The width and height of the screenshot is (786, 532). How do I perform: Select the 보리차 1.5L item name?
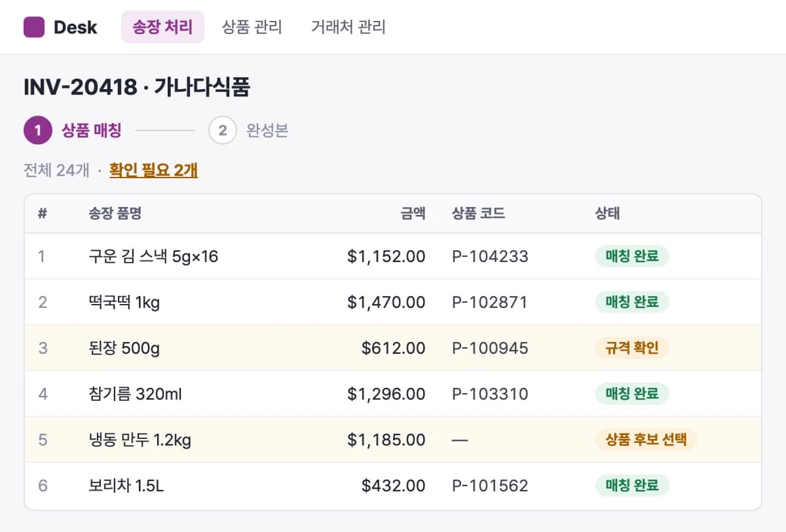(126, 485)
